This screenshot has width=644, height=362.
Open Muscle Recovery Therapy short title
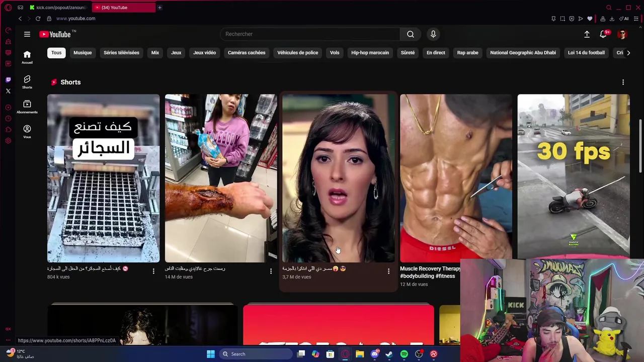click(x=430, y=272)
